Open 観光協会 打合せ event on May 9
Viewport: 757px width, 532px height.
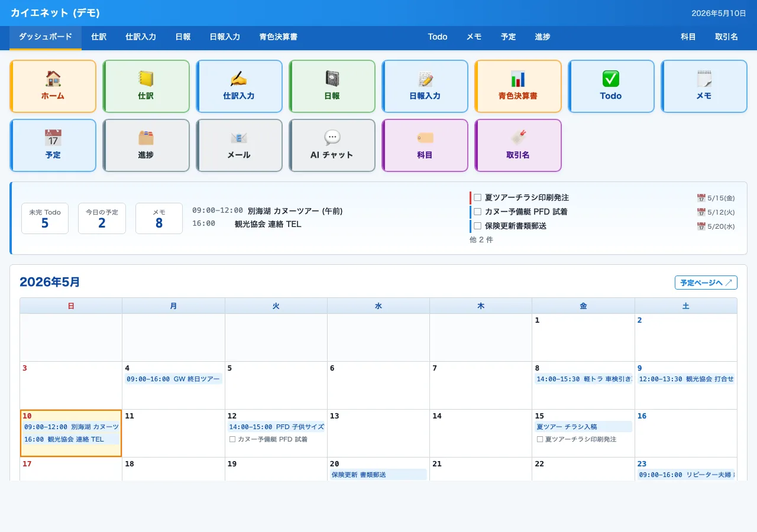click(686, 379)
